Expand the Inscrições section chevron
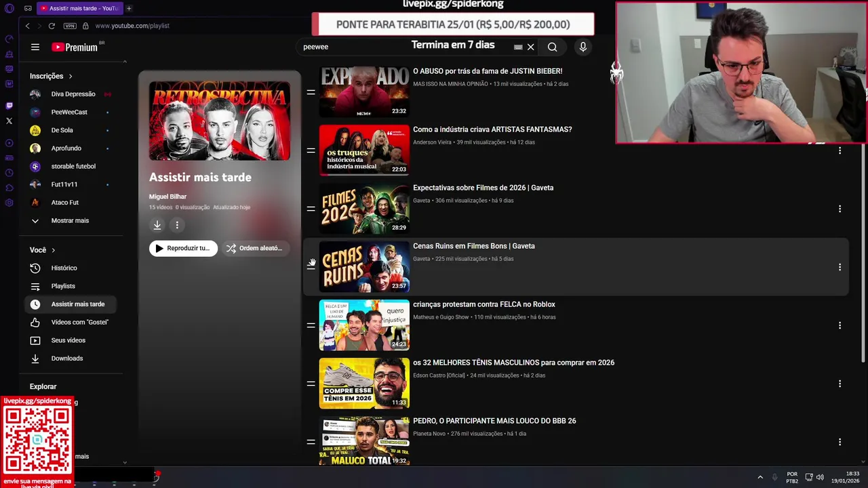868x488 pixels. tap(70, 76)
